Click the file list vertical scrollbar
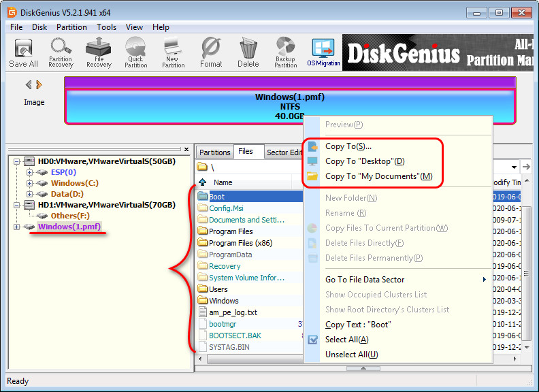This screenshot has width=539, height=392. click(526, 274)
